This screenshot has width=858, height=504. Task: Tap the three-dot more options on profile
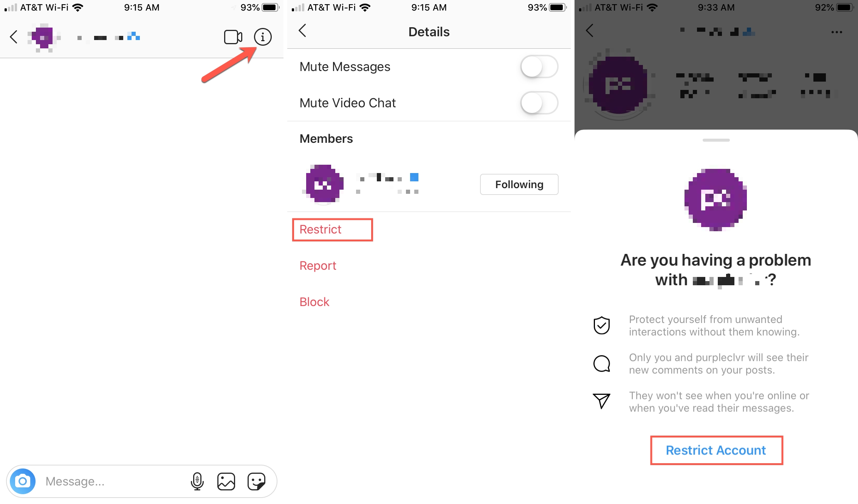pyautogui.click(x=836, y=32)
